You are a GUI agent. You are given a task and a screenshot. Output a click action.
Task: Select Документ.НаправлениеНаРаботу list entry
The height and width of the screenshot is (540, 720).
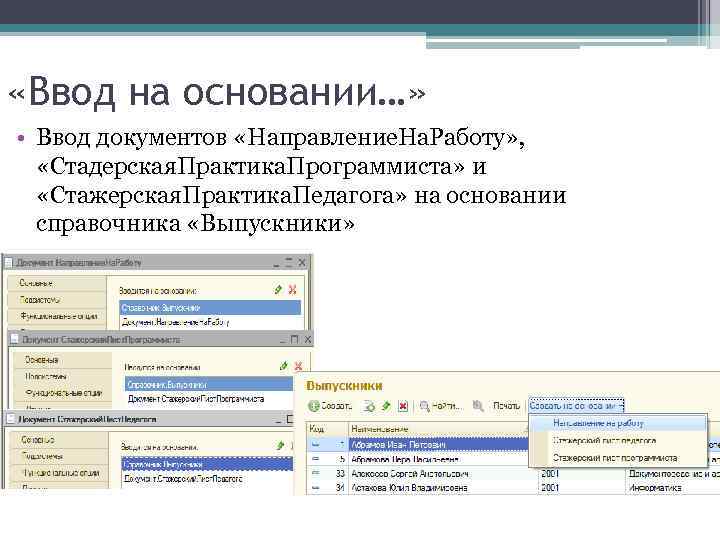click(210, 322)
